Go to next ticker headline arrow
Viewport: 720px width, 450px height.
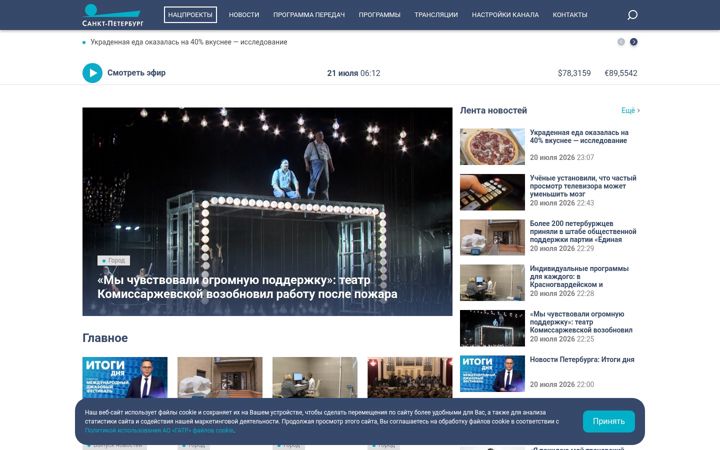[634, 42]
